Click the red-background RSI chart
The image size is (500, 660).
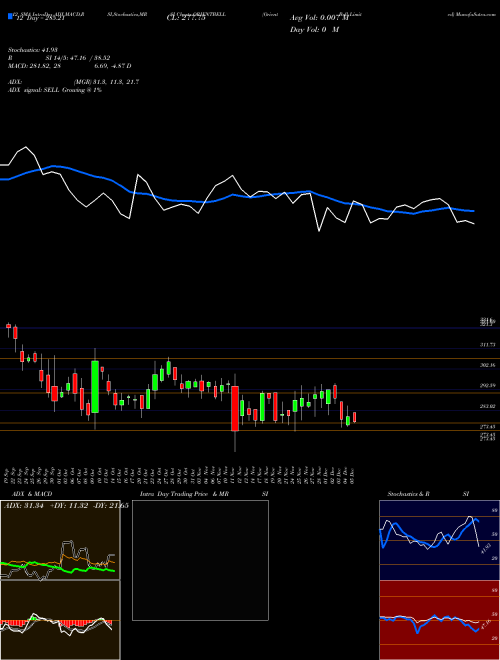coord(439,620)
